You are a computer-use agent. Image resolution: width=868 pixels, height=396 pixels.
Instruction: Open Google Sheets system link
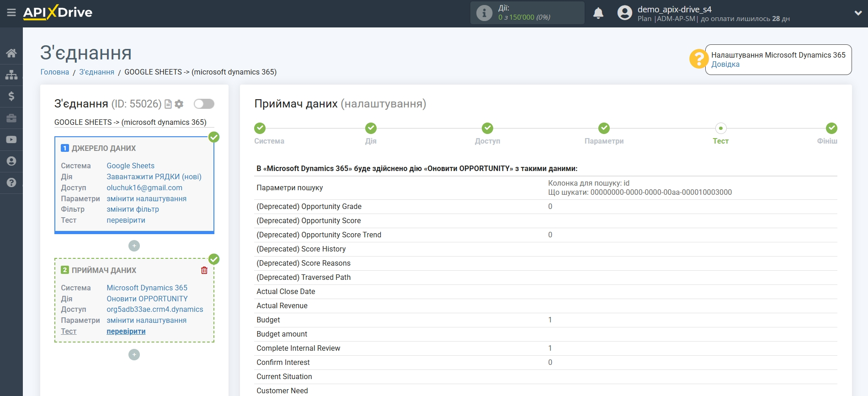point(131,166)
